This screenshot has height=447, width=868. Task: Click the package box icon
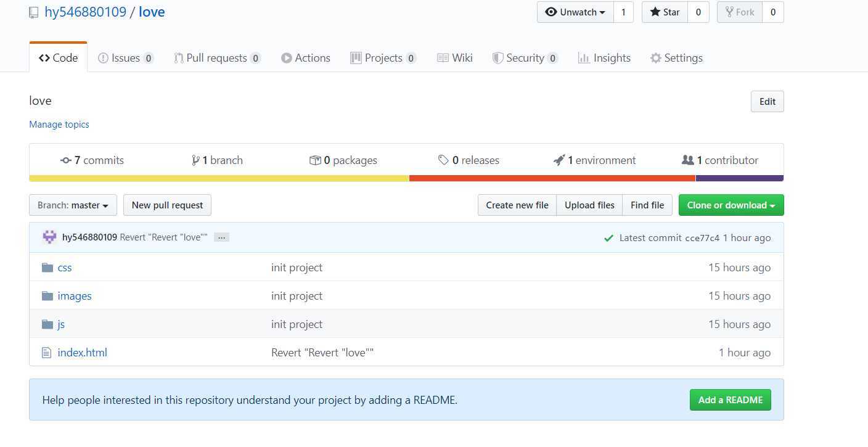coord(315,160)
